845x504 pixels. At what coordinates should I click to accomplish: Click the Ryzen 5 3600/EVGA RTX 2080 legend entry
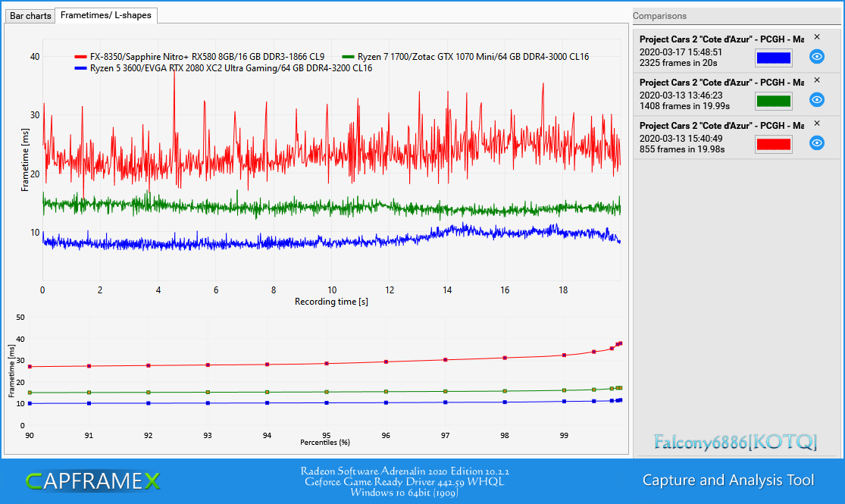tap(223, 68)
